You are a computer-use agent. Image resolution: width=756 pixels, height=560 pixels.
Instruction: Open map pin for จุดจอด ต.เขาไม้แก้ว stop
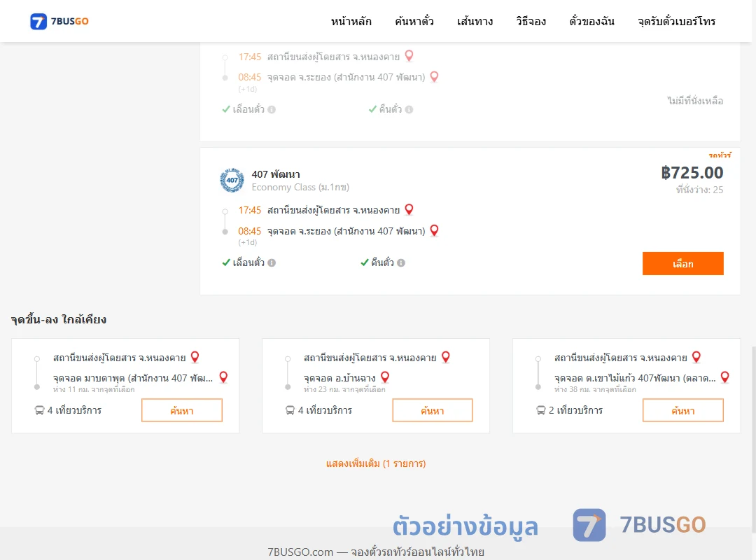[725, 377]
